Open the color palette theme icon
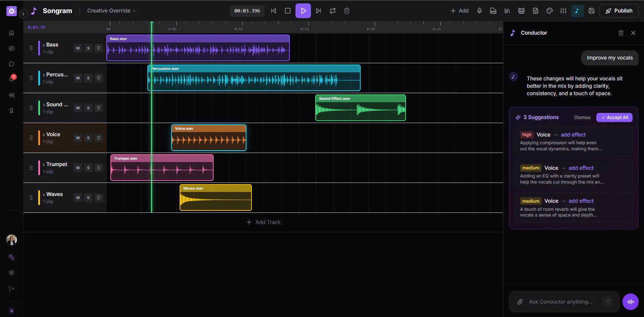This screenshot has height=317, width=644. point(550,11)
